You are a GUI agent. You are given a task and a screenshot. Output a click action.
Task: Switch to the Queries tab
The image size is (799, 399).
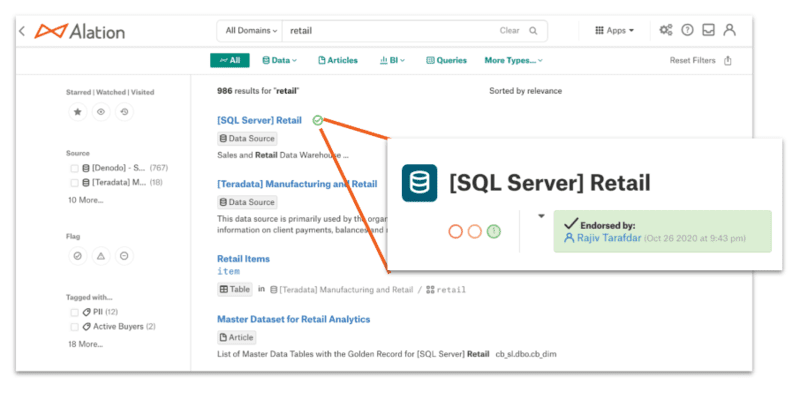tap(446, 61)
